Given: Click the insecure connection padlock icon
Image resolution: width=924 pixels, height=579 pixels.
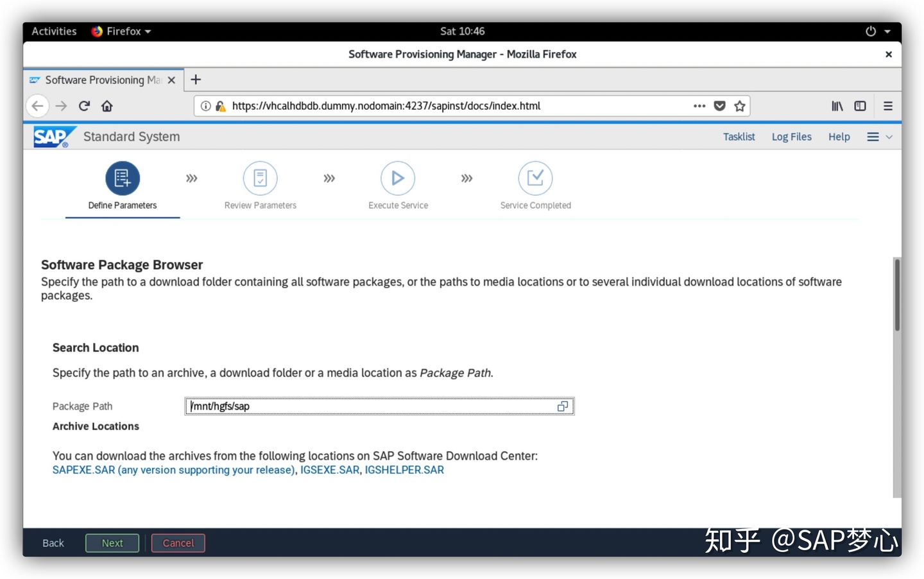Looking at the screenshot, I should pos(220,106).
